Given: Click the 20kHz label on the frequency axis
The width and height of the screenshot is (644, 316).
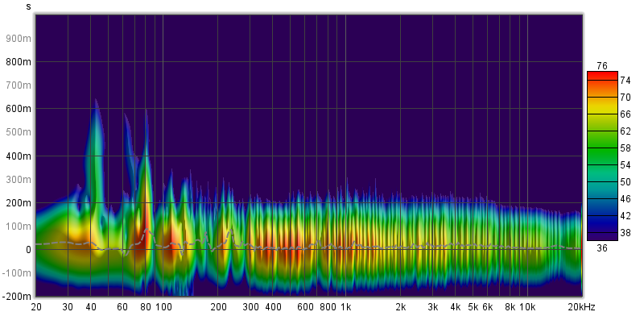Looking at the screenshot, I should [x=581, y=307].
